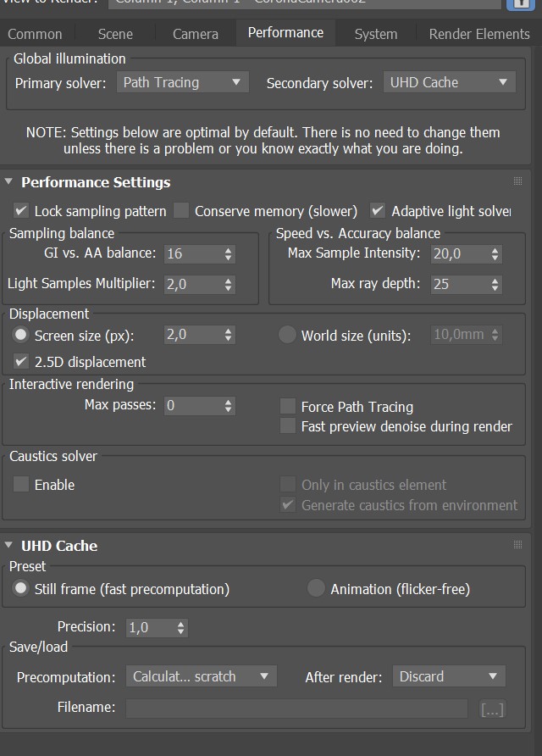
Task: Select World size (units) radio button
Action: coord(286,335)
